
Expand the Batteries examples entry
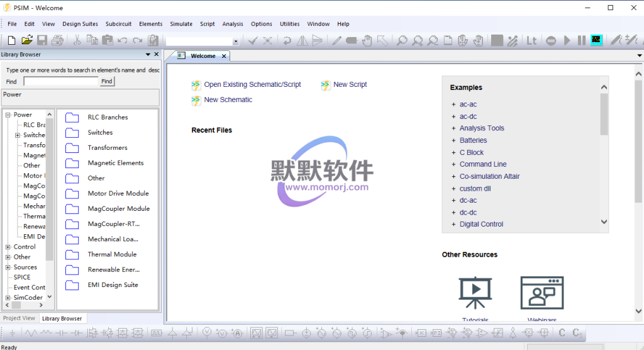pos(453,140)
